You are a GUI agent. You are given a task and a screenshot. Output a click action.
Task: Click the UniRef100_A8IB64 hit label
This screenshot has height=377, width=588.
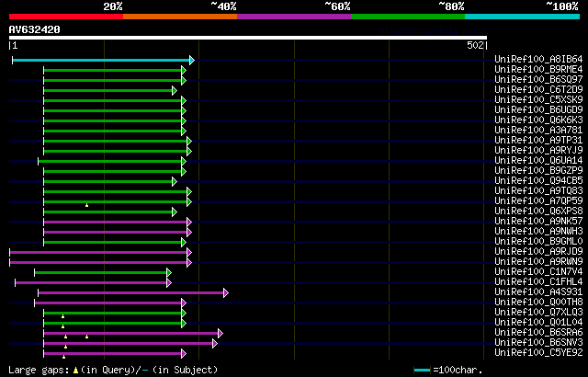pyautogui.click(x=538, y=59)
